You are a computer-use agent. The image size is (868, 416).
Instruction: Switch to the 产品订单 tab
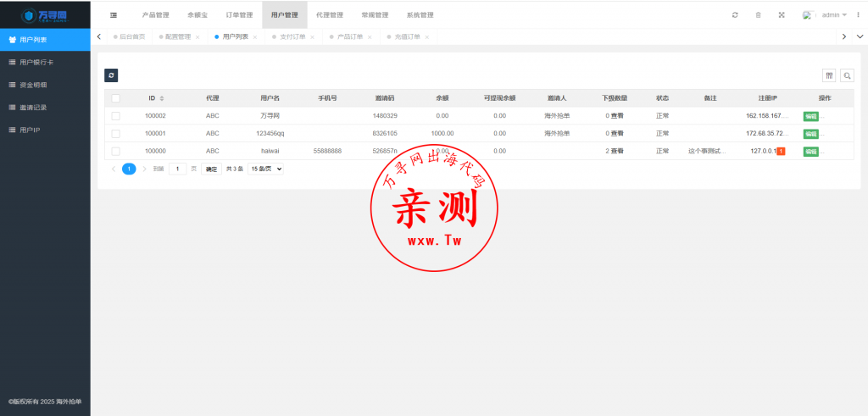point(350,37)
